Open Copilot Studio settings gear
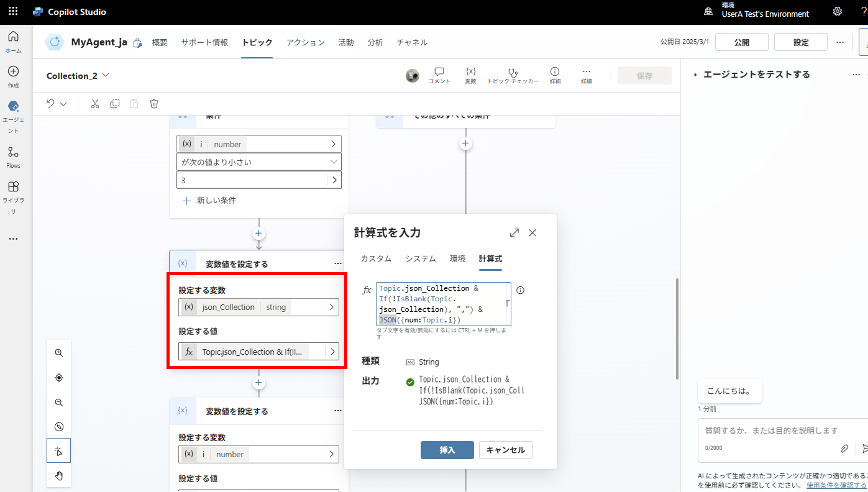The height and width of the screenshot is (492, 868). [x=837, y=11]
